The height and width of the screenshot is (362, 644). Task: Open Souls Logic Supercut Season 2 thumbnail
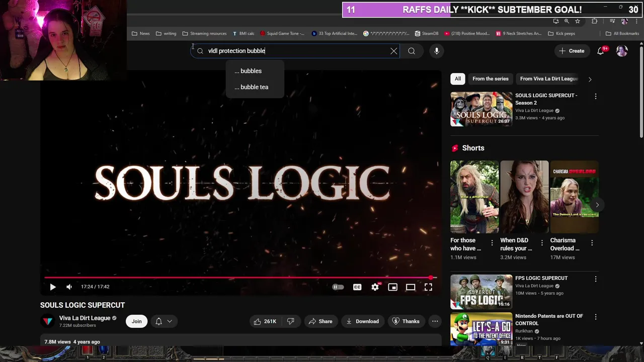pos(481,109)
